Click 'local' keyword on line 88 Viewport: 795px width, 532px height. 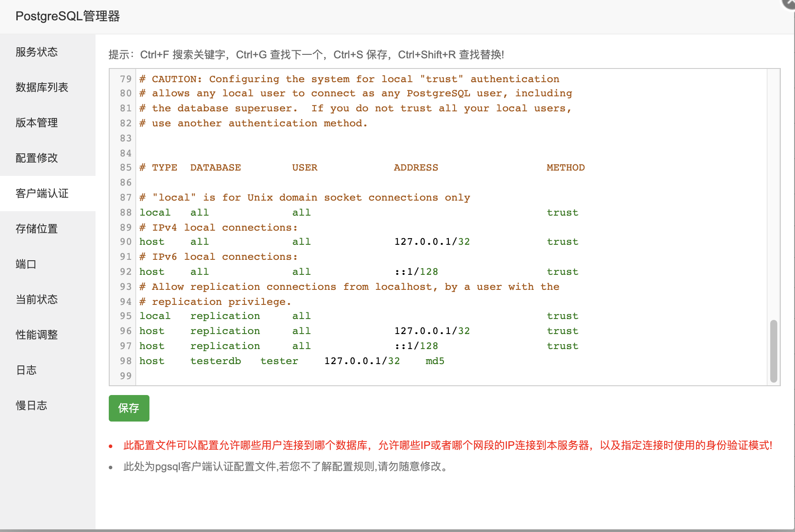point(155,213)
